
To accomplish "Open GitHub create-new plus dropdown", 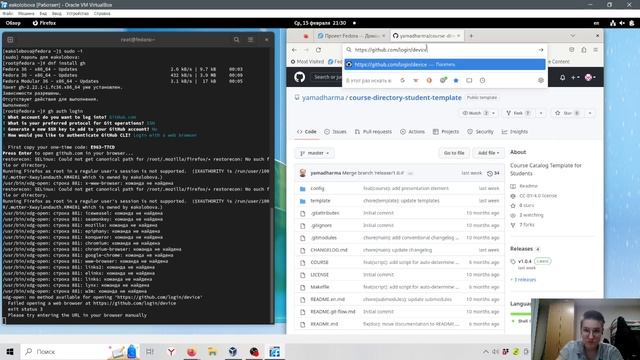I will [575, 77].
